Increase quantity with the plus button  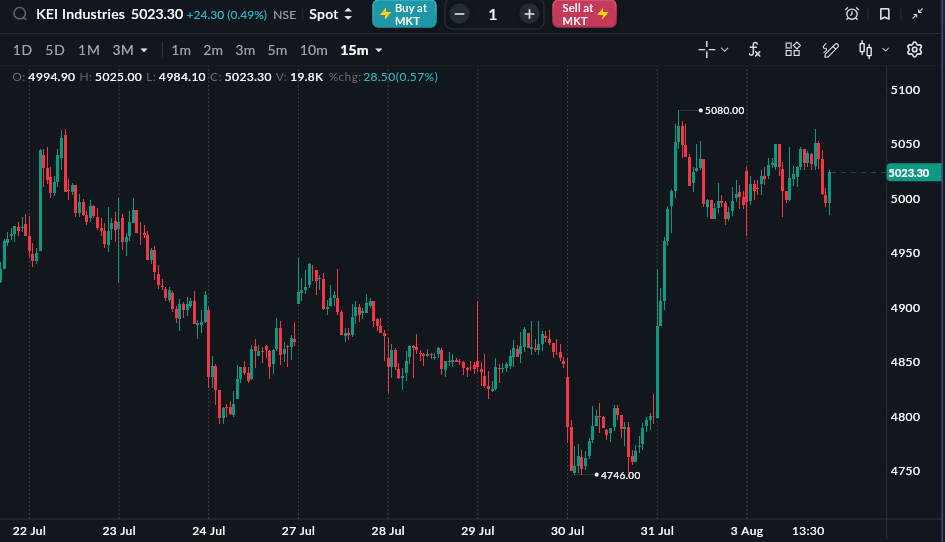click(x=529, y=14)
